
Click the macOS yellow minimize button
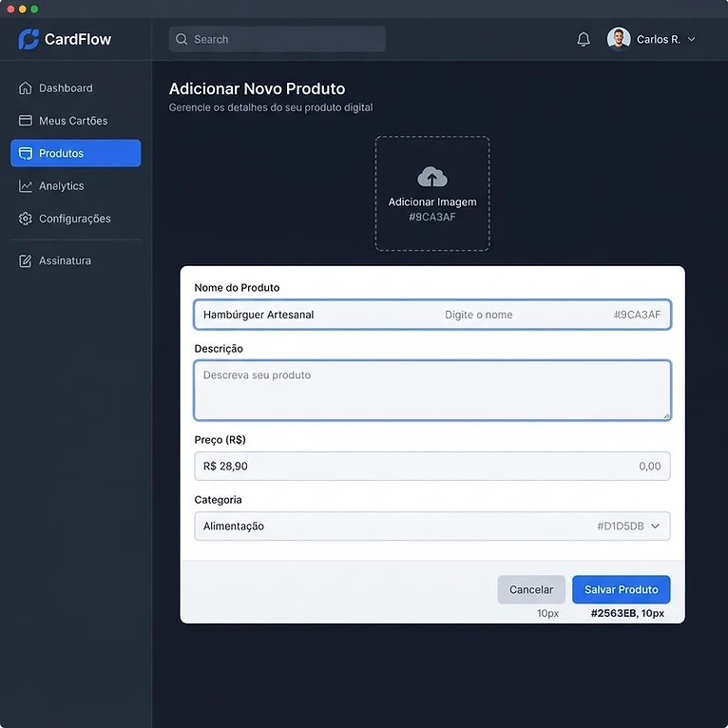[x=22, y=10]
